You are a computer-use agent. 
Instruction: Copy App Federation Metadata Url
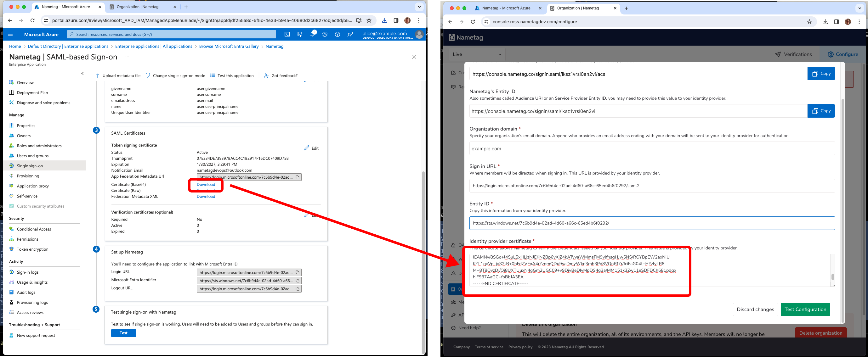(298, 177)
